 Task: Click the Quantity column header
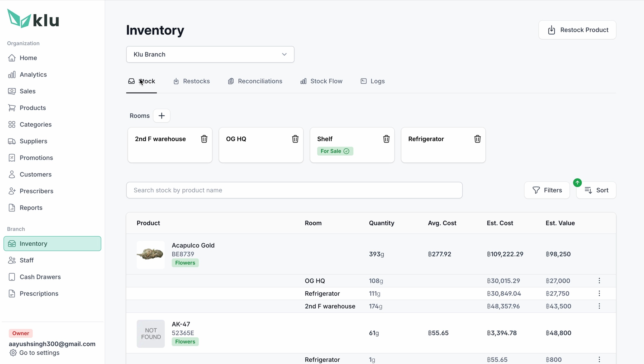tap(381, 223)
